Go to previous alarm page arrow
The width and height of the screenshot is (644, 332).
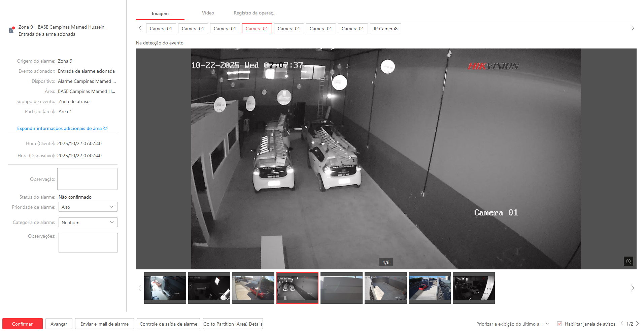pyautogui.click(x=622, y=324)
